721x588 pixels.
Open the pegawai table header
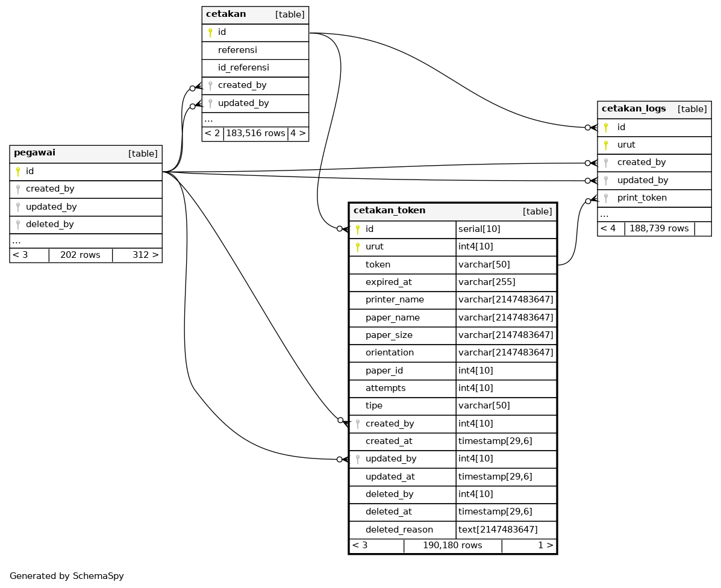coord(34,153)
